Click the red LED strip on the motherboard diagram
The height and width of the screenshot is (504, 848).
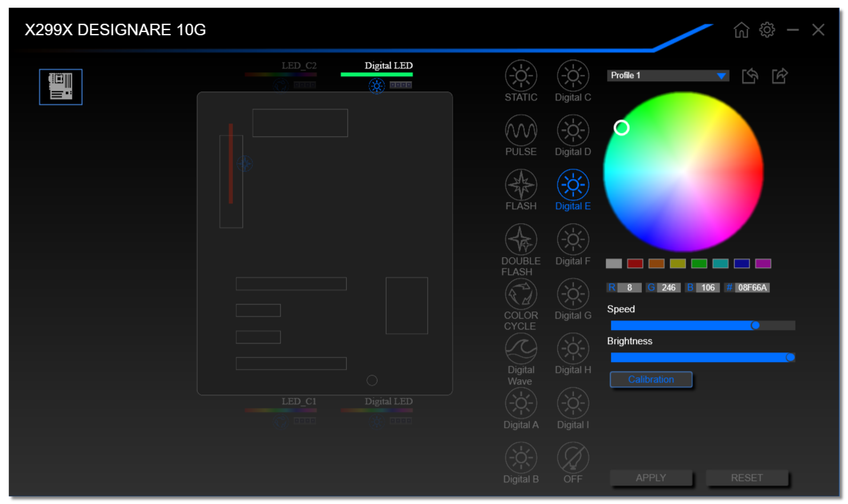[x=230, y=164]
